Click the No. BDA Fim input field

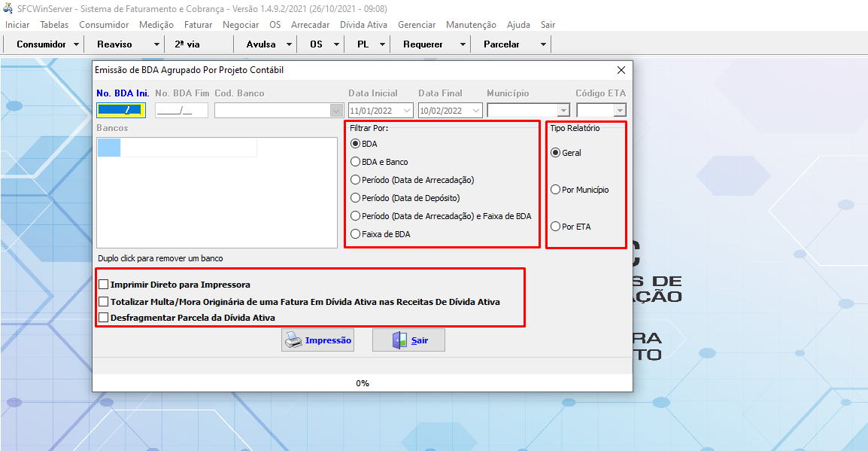pos(181,111)
